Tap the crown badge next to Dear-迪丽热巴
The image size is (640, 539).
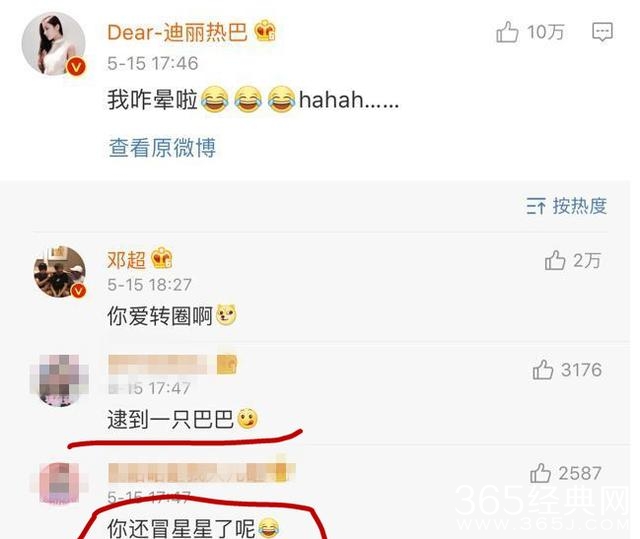265,31
